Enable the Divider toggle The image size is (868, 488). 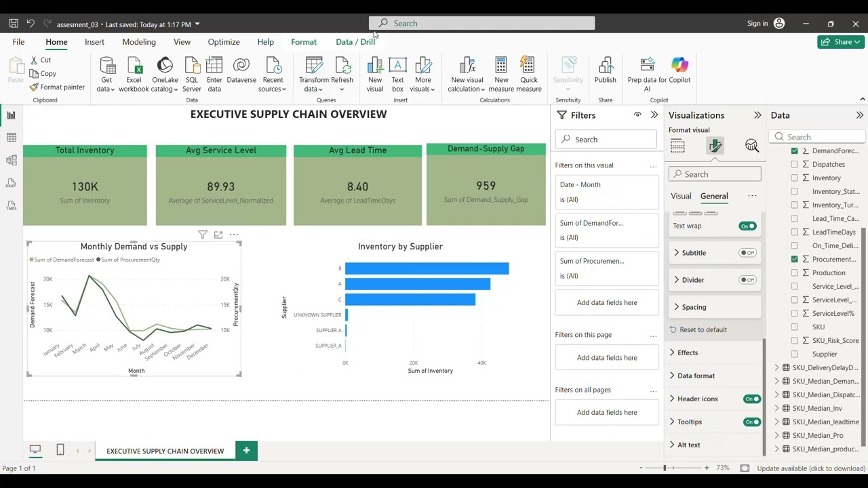747,280
